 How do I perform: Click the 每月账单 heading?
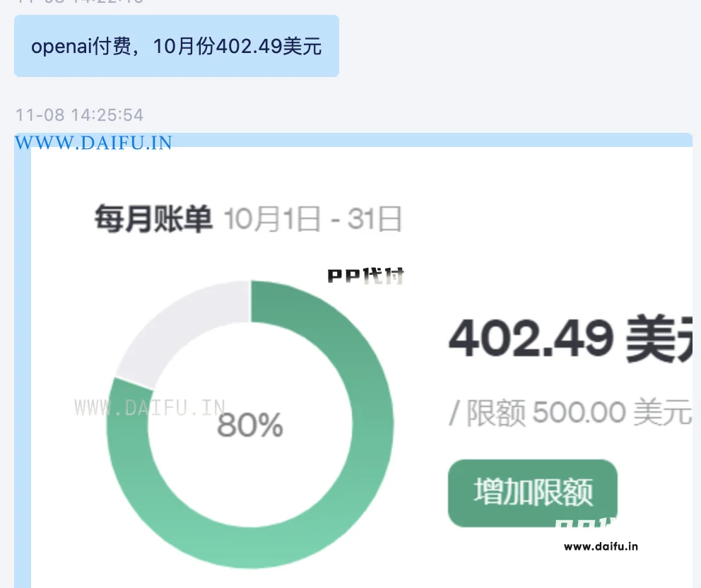pos(153,219)
